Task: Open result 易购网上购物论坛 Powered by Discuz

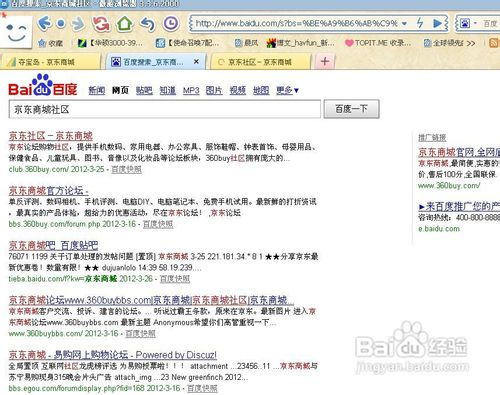Action: point(113,355)
